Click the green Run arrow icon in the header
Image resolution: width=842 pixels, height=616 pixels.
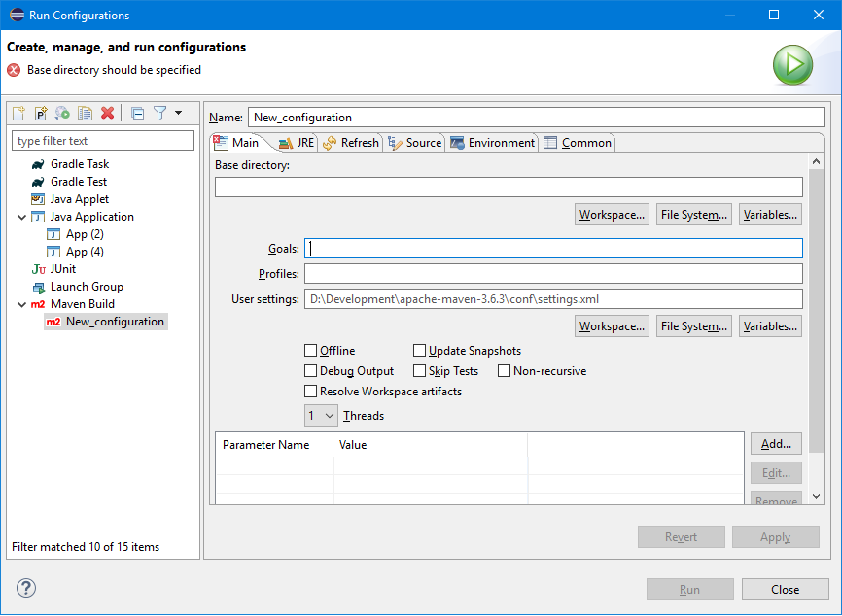[x=792, y=65]
